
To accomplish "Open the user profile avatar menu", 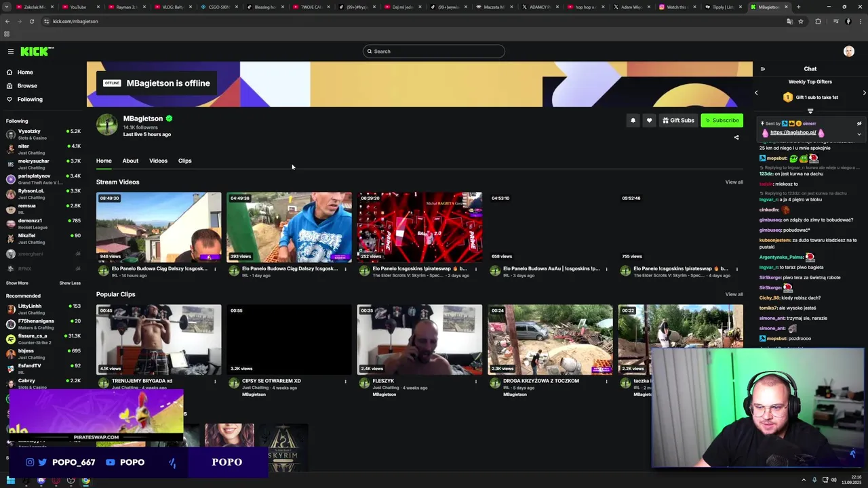I will click(849, 52).
